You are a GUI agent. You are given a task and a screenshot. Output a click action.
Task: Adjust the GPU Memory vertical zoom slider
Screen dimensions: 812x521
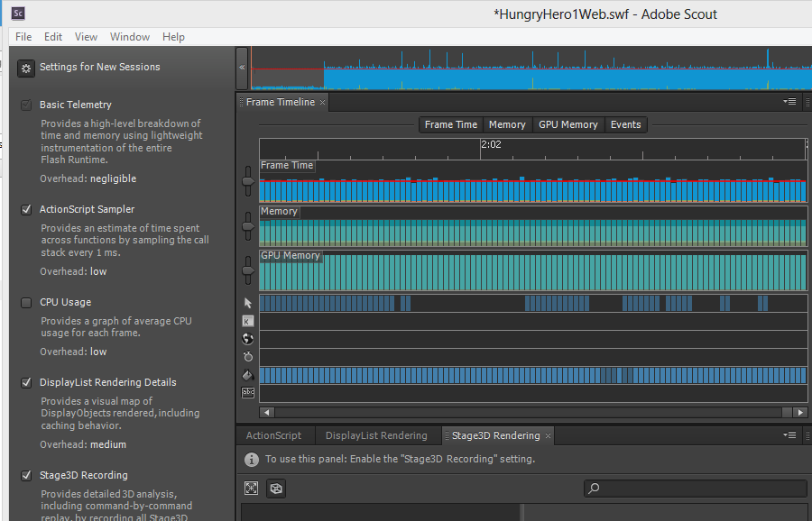point(248,270)
